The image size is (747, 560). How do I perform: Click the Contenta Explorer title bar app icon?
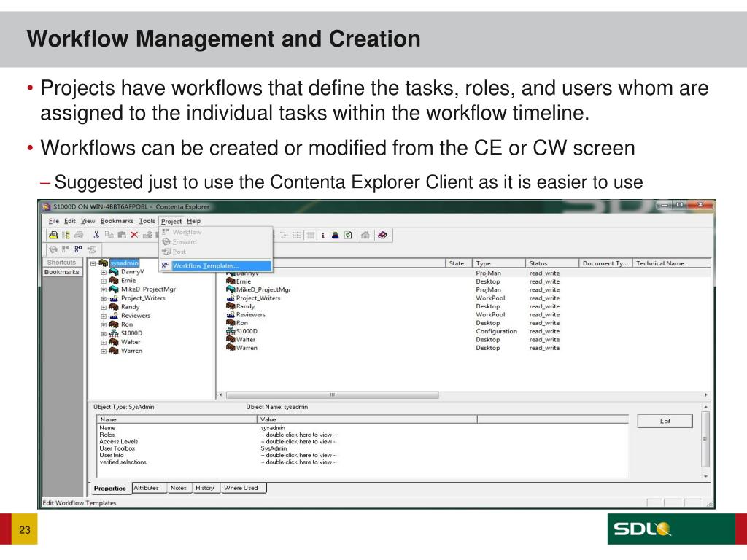(x=46, y=206)
